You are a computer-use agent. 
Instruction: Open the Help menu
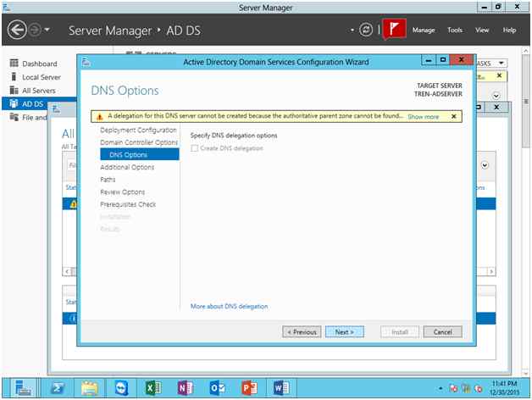[509, 31]
